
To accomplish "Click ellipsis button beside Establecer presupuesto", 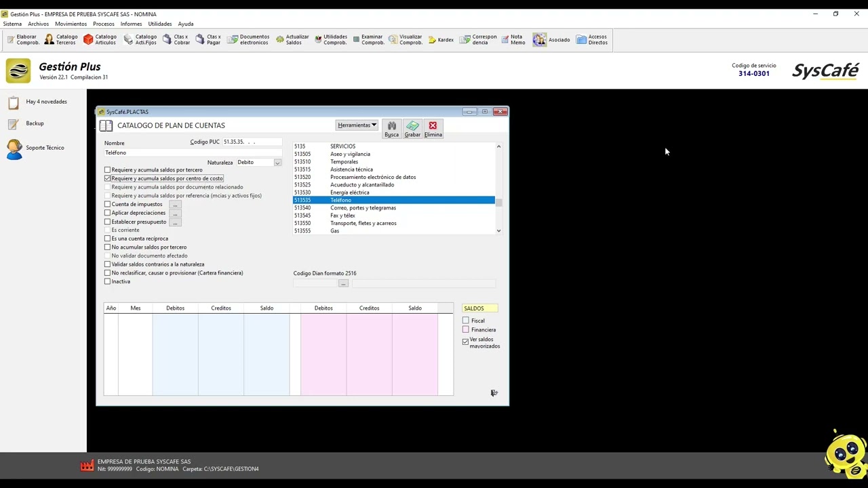I will pos(175,222).
